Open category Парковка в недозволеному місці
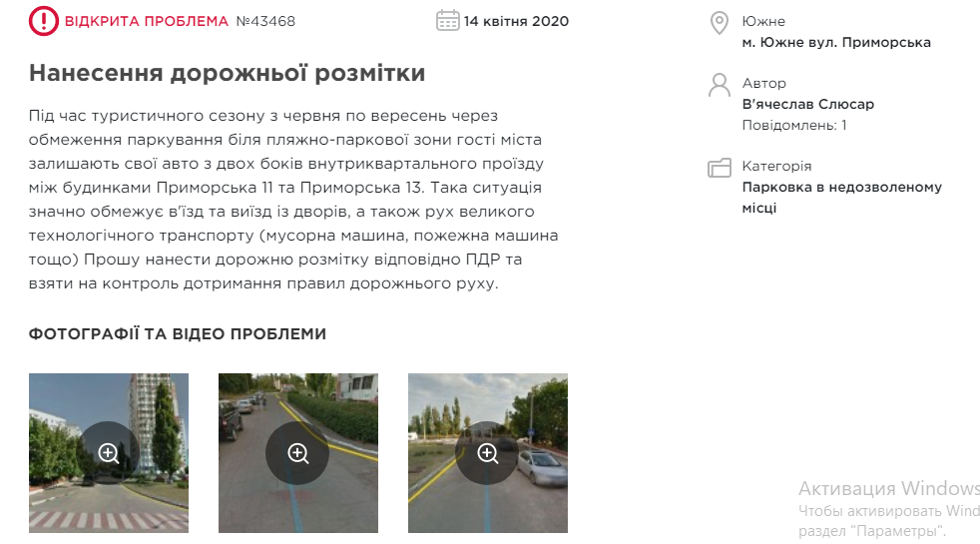The width and height of the screenshot is (980, 544). (x=841, y=197)
